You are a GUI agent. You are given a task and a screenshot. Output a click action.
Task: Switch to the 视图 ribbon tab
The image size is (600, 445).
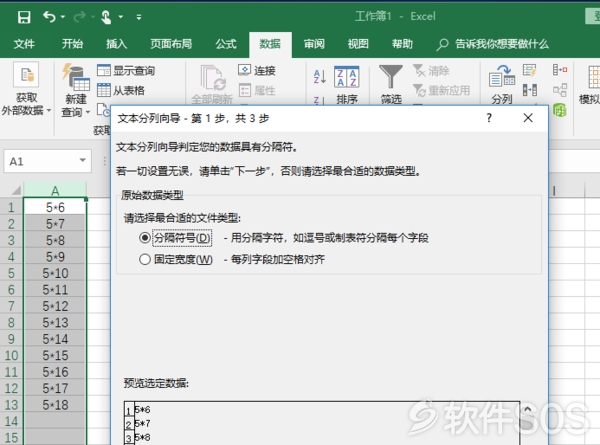pyautogui.click(x=358, y=44)
